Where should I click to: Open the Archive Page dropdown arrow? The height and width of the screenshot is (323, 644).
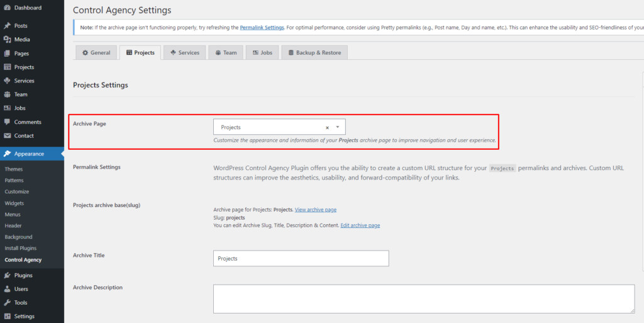tap(338, 127)
